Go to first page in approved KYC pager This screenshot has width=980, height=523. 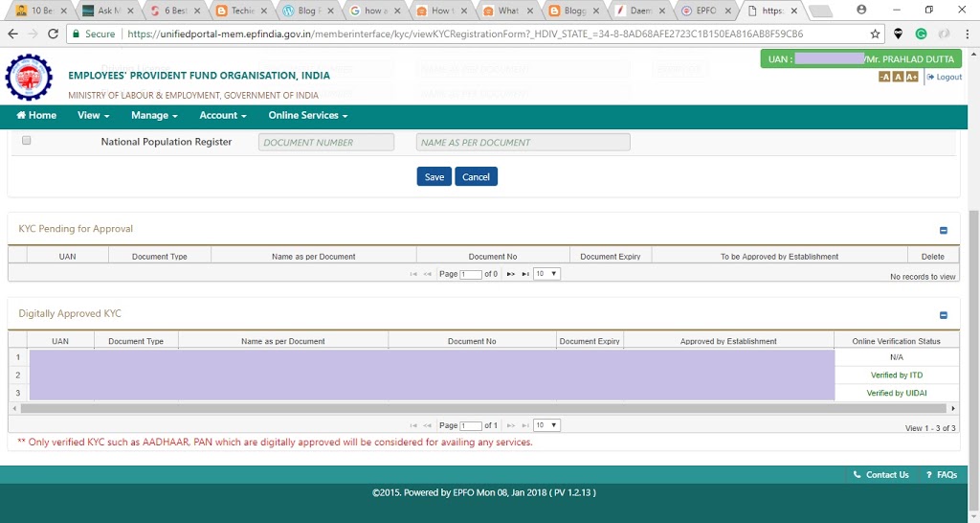(413, 425)
